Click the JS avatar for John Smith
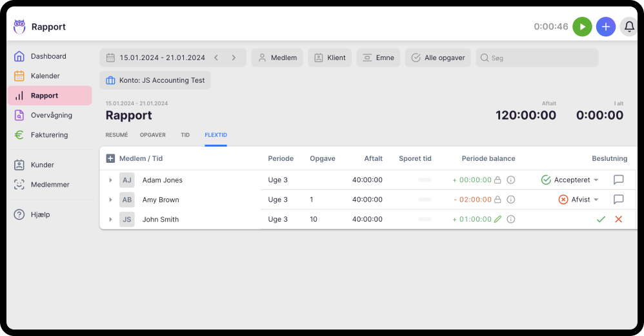The height and width of the screenshot is (336, 644). [x=127, y=220]
